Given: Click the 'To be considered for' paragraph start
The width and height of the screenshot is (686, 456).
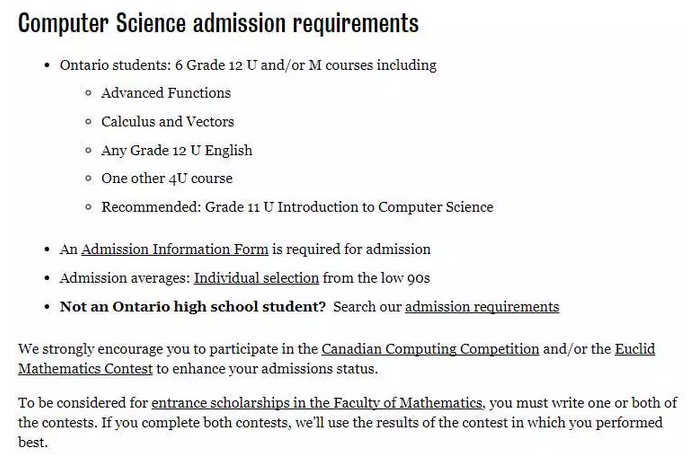Looking at the screenshot, I should pyautogui.click(x=83, y=403).
